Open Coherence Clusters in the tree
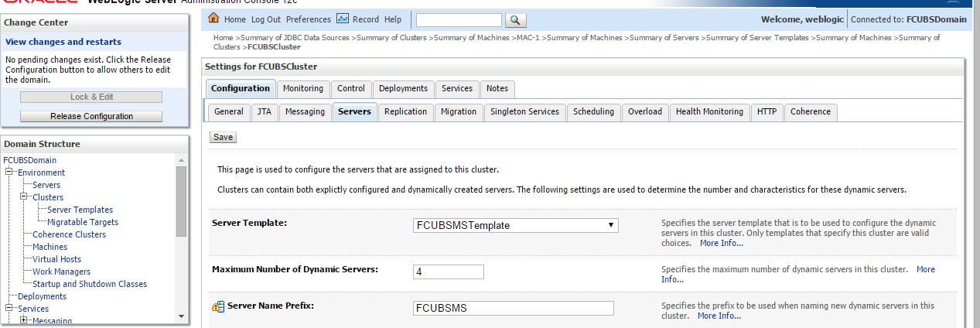The height and width of the screenshot is (328, 980). point(69,234)
